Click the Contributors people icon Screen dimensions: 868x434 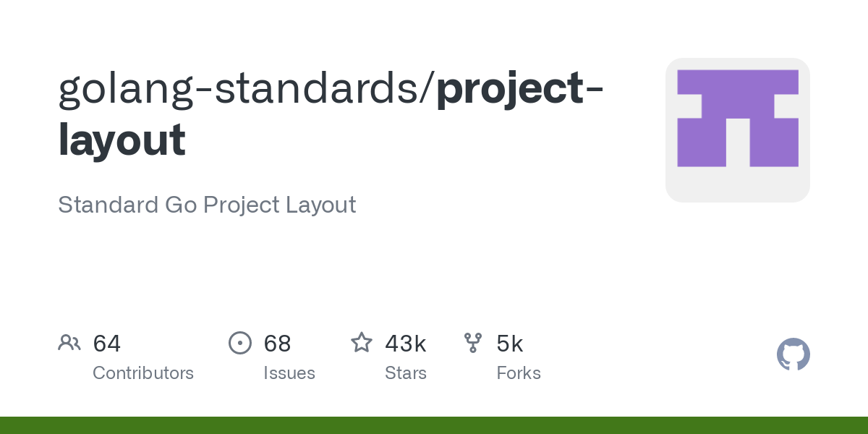(69, 343)
